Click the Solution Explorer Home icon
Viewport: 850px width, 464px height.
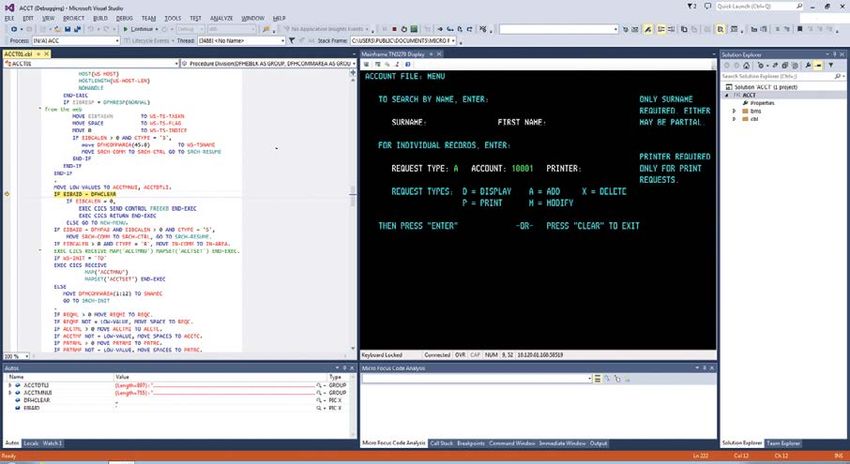(x=746, y=66)
